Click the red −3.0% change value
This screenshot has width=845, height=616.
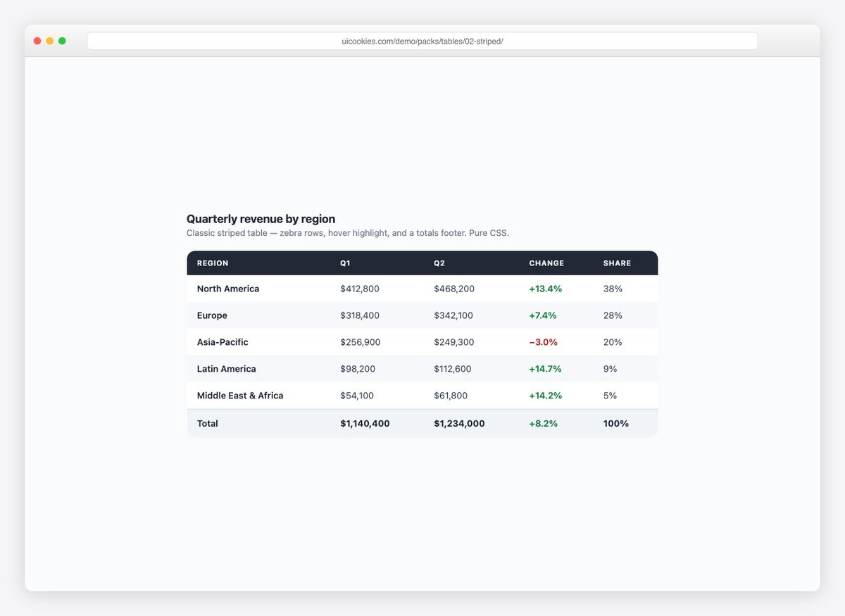pyautogui.click(x=543, y=342)
